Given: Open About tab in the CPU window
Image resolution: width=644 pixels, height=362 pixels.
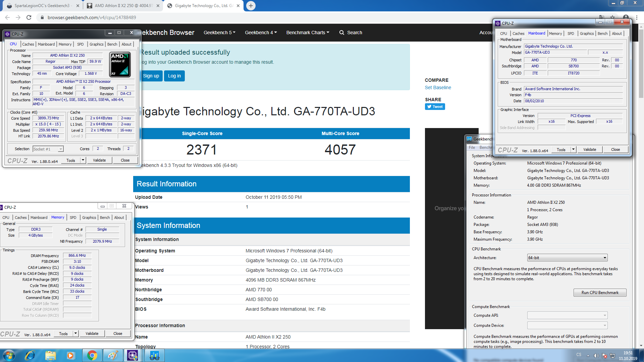Looking at the screenshot, I should (126, 44).
